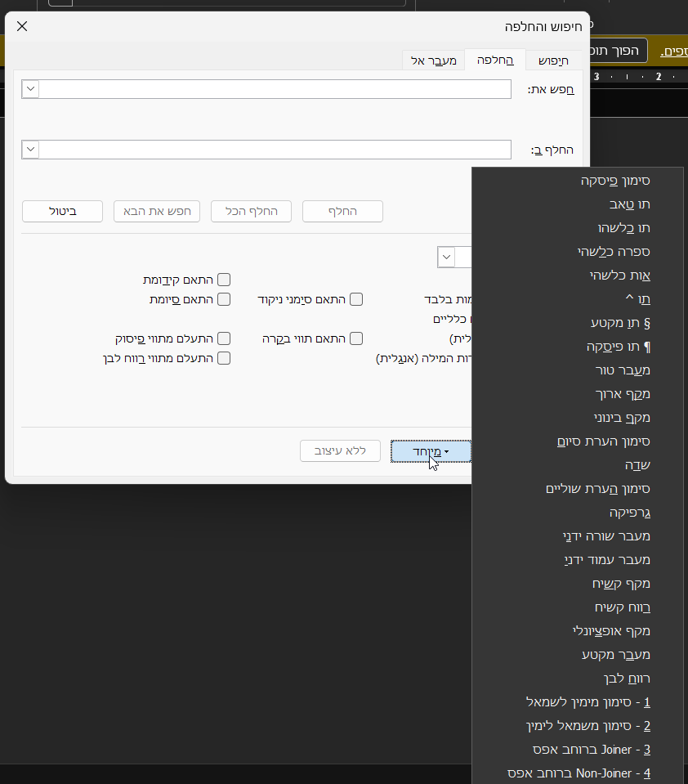
Task: Expand the חפש את dropdown arrow
Action: point(30,89)
